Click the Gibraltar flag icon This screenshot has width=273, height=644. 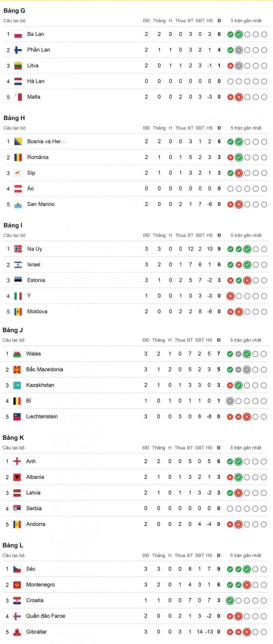point(17,632)
